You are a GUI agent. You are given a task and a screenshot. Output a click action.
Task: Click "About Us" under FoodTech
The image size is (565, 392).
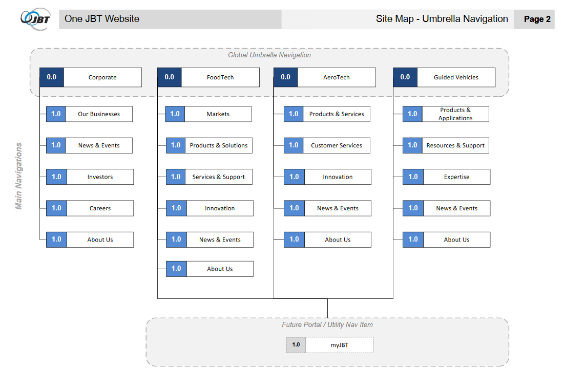[210, 269]
